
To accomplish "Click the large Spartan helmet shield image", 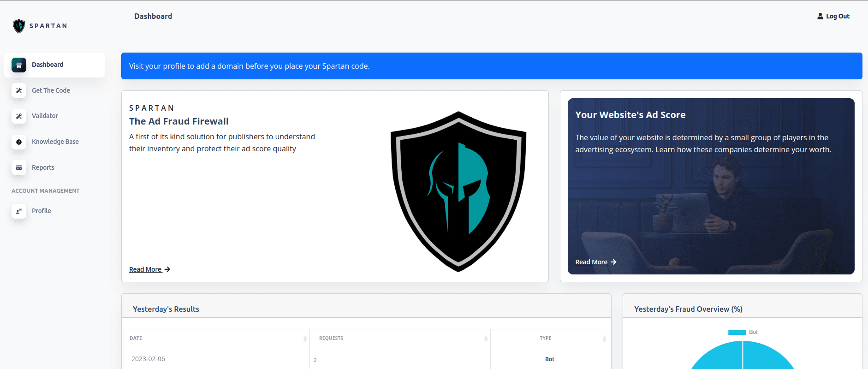I will pos(458,191).
